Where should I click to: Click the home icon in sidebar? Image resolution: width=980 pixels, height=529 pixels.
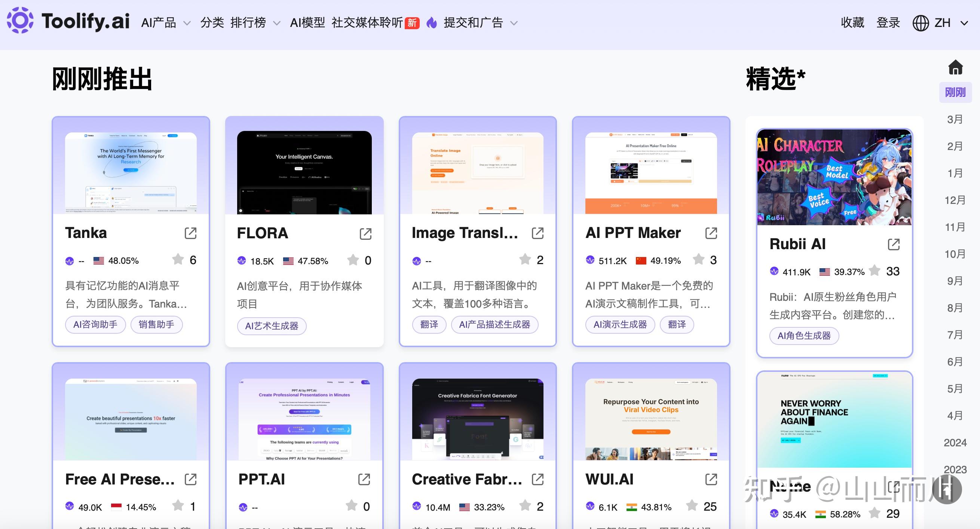tap(955, 67)
